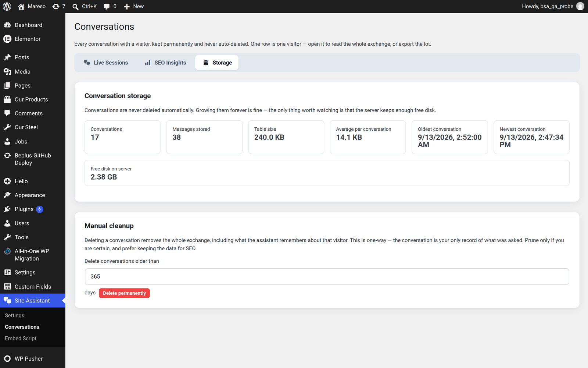Viewport: 588px width, 368px height.
Task: Open the Custom Fields menu item
Action: pyautogui.click(x=33, y=287)
